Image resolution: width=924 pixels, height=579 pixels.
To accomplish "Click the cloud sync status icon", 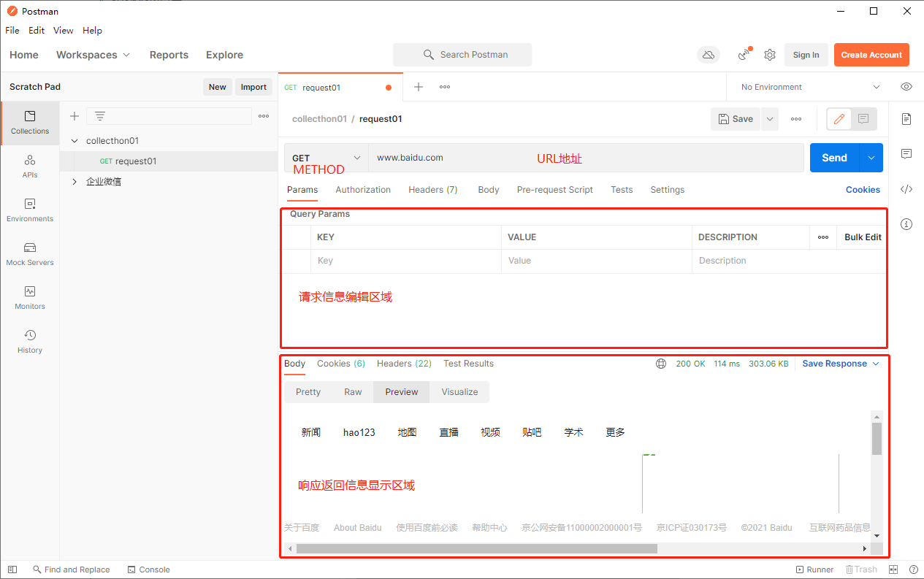I will 708,55.
